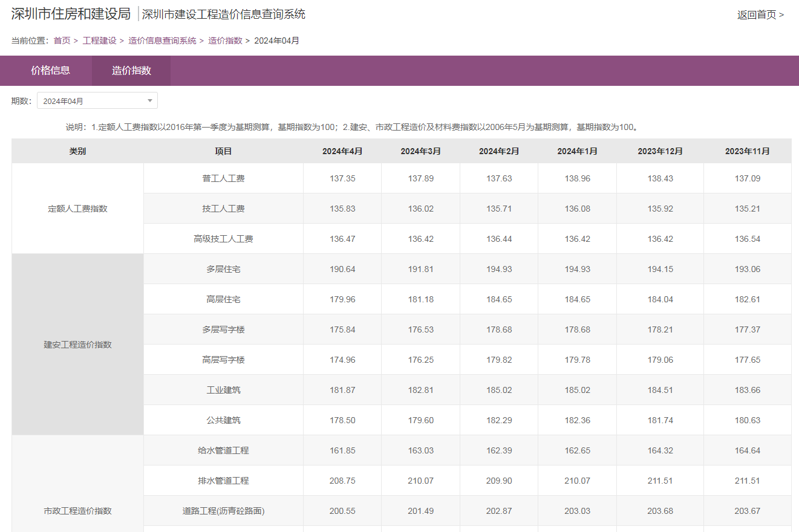
Task: Click the value 137.35 for 普工人工费
Action: click(342, 178)
